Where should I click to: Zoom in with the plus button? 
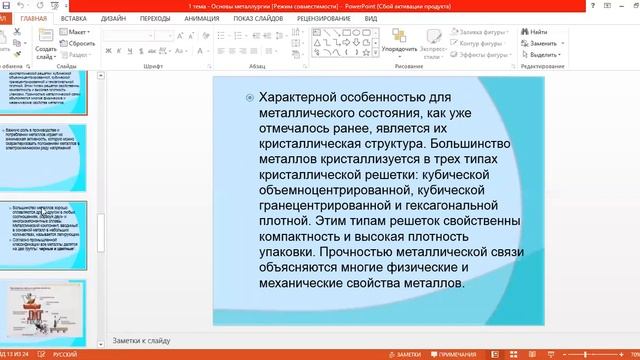621,354
